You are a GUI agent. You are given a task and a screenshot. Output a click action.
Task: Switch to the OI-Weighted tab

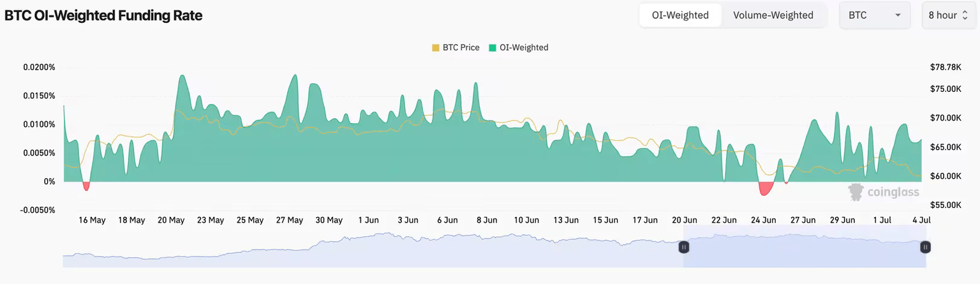click(x=680, y=15)
